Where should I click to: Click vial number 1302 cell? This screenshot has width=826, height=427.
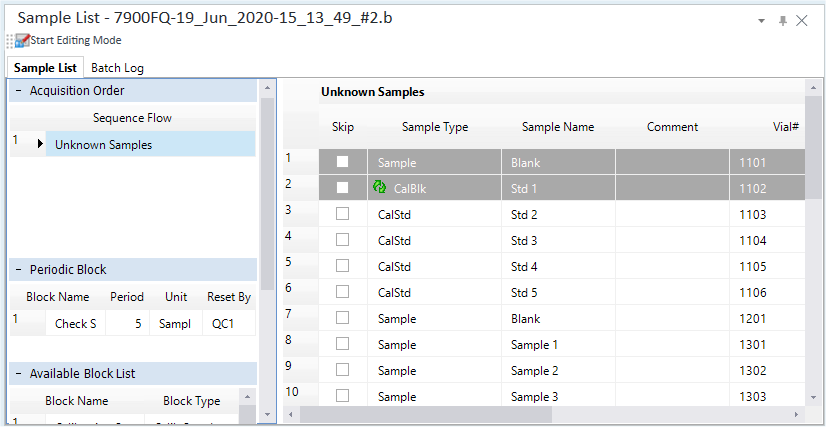pyautogui.click(x=768, y=370)
